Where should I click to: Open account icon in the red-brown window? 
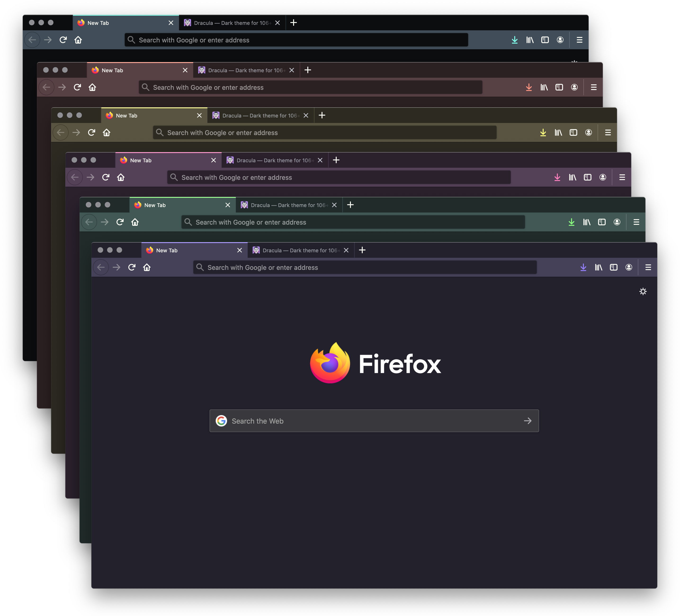[x=574, y=87]
